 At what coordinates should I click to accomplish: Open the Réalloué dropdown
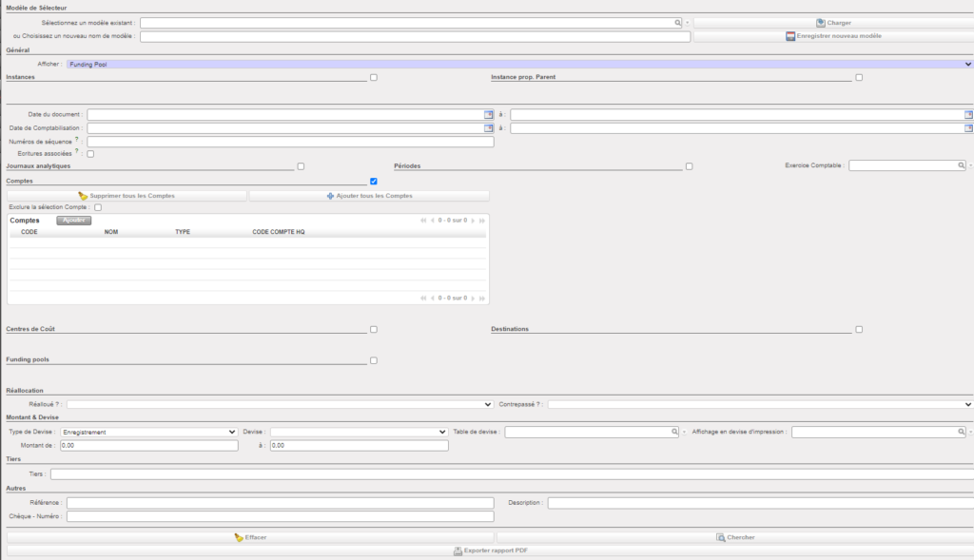point(280,404)
